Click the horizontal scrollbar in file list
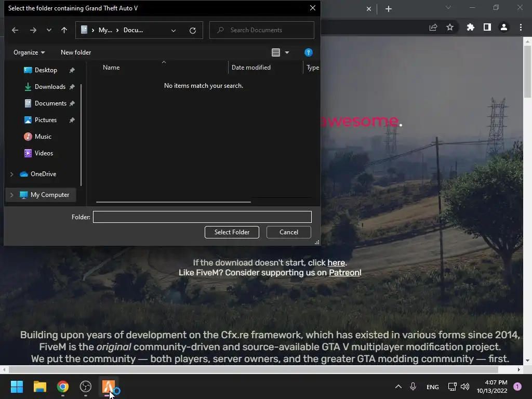The height and width of the screenshot is (399, 532). click(x=174, y=202)
